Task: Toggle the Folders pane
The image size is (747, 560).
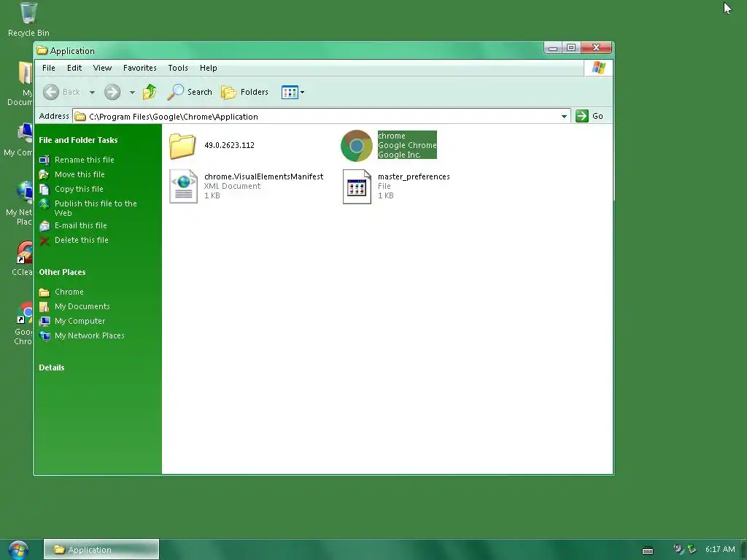Action: tap(245, 92)
